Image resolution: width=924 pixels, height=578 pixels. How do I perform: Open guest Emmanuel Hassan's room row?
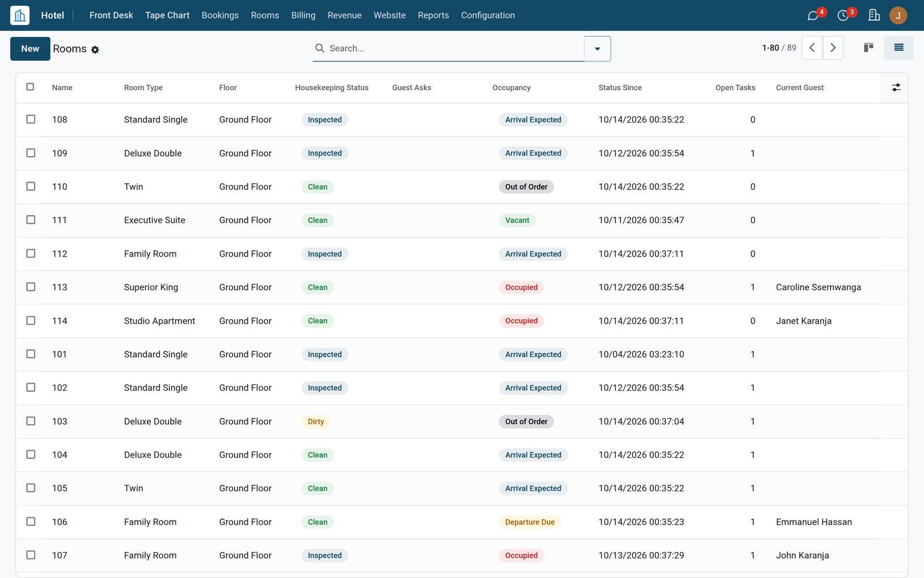[461, 522]
